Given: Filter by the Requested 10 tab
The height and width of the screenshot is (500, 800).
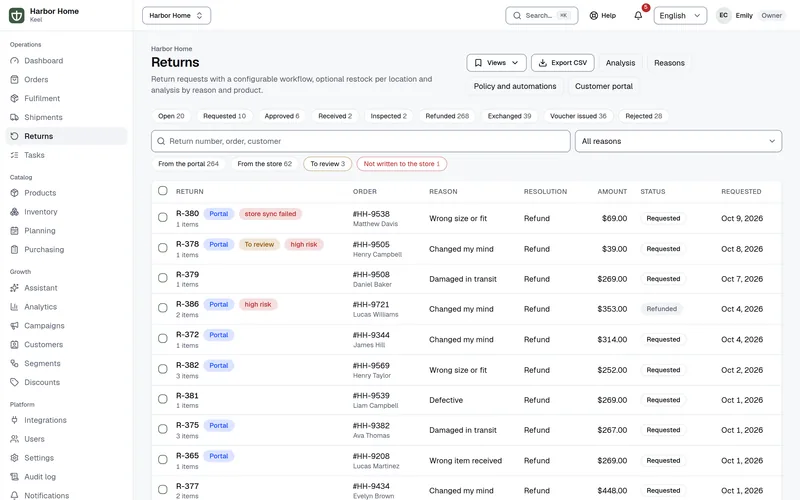Looking at the screenshot, I should click(224, 116).
